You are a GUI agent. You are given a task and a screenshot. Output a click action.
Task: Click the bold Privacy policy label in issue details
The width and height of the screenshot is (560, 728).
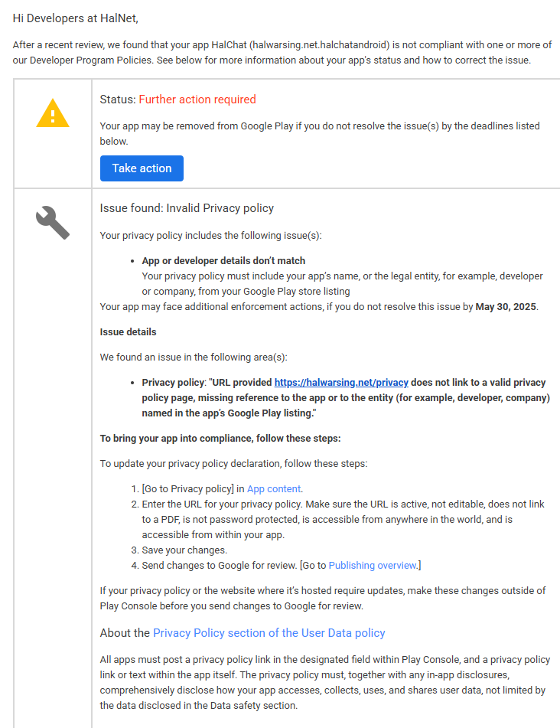[173, 383]
